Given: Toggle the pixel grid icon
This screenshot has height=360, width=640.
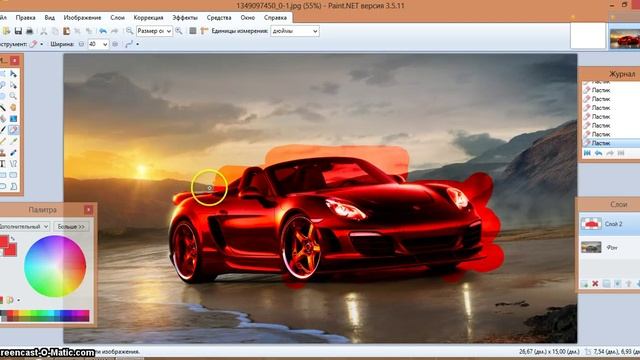Looking at the screenshot, I should click(x=193, y=31).
